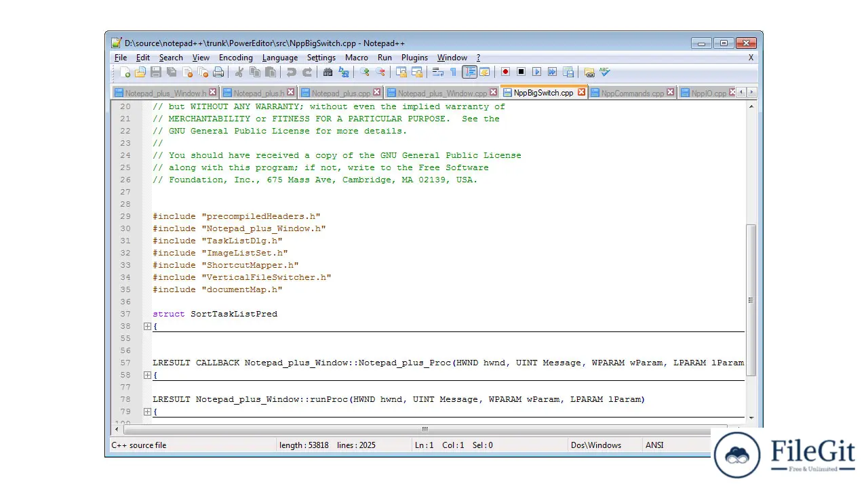Screen dimensions: 868x488
Task: Toggle the indent guide button
Action: (x=469, y=72)
